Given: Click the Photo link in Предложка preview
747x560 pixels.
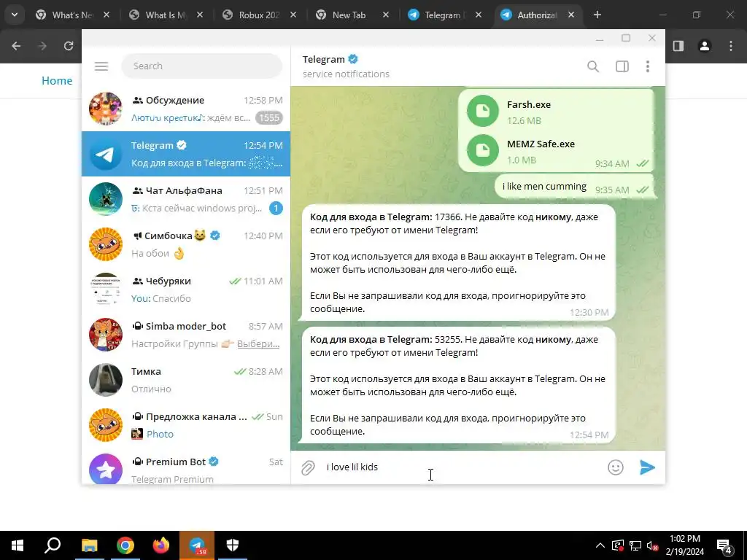Looking at the screenshot, I should tap(160, 435).
